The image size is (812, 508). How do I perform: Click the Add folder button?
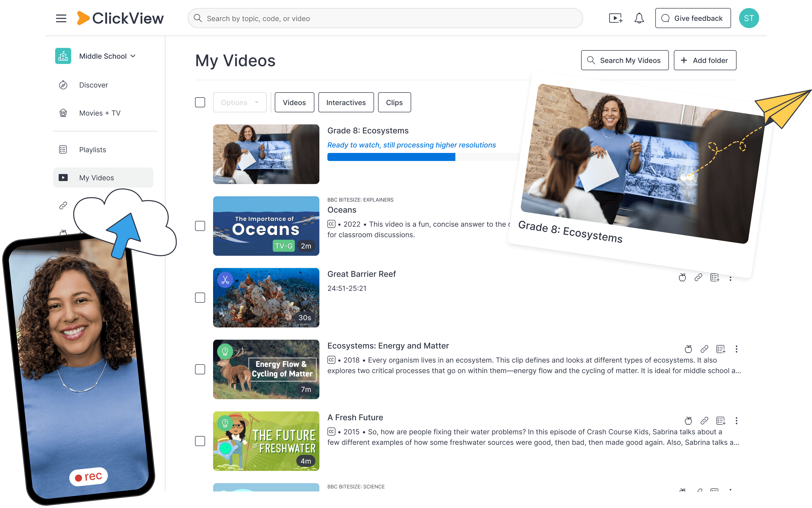(x=705, y=60)
